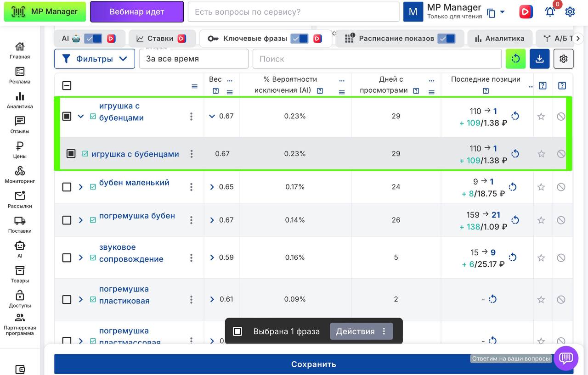Collapse the игрушка с бубенцами row

(x=81, y=117)
